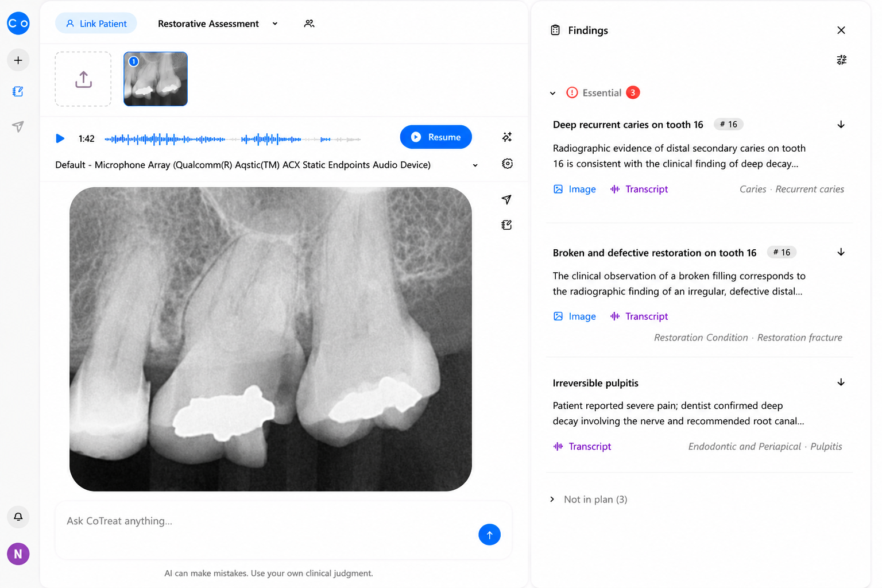Click the Deep recurrent caries description text
Viewport: 882px width, 588px height.
(679, 156)
